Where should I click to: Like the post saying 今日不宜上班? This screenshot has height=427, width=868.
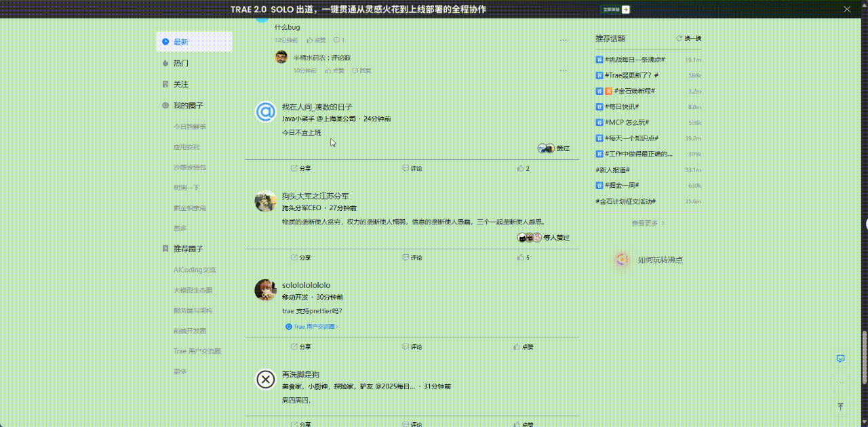tap(521, 168)
